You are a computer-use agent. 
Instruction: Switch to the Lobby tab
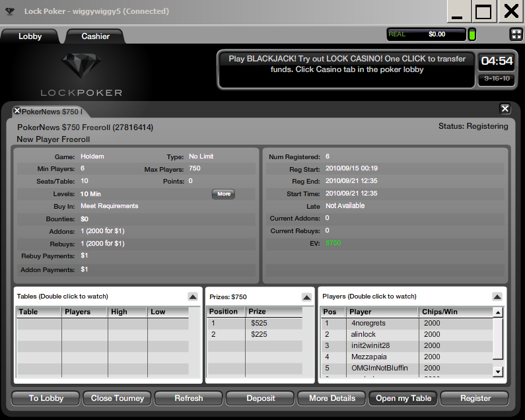(x=30, y=36)
